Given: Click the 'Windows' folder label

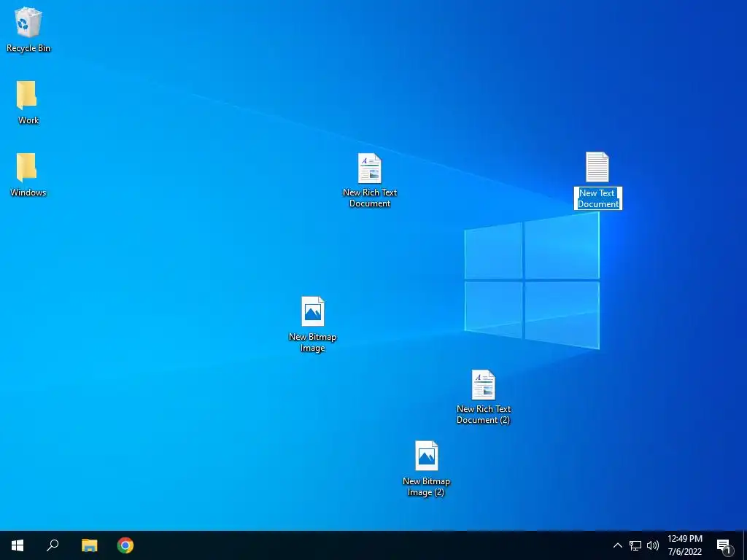Looking at the screenshot, I should click(28, 192).
